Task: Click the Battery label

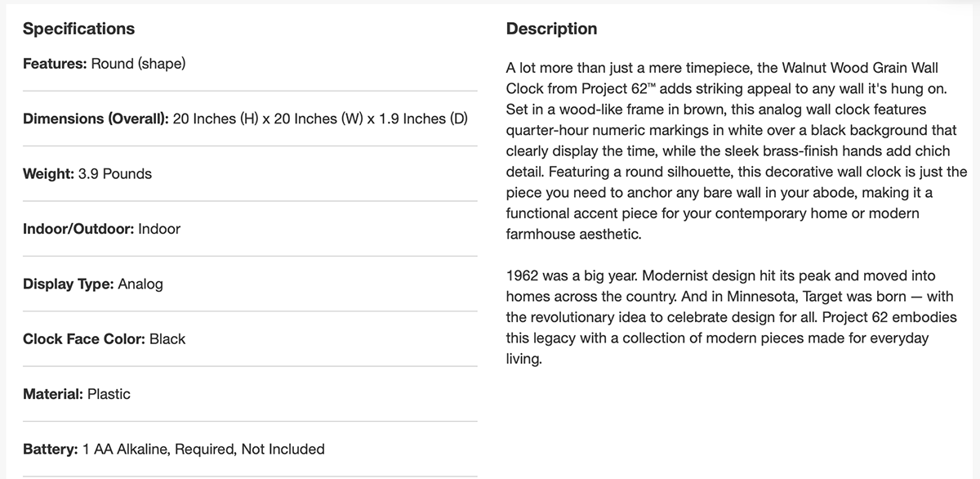Action: pyautogui.click(x=50, y=449)
